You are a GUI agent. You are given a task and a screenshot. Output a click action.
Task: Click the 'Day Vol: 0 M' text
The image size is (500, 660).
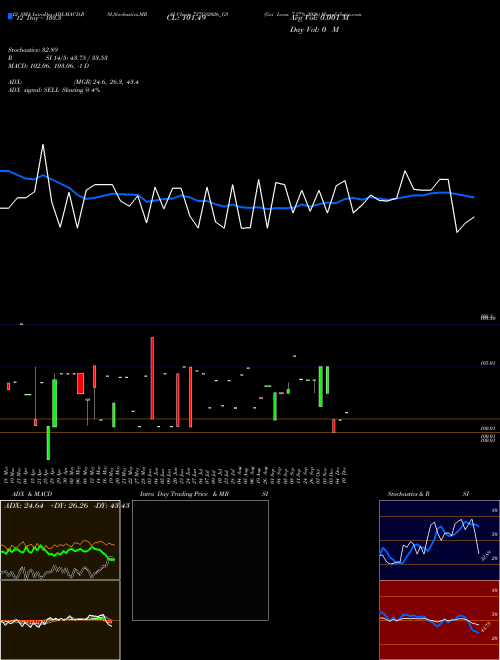(x=314, y=30)
